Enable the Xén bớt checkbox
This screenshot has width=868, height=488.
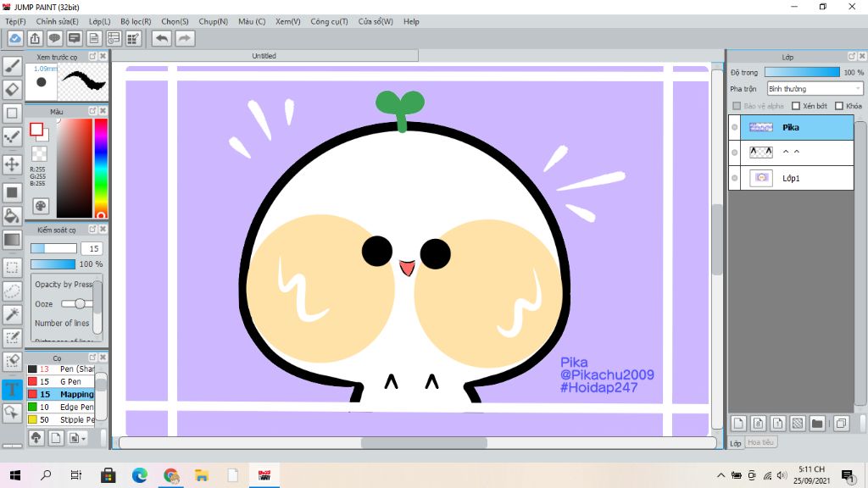click(x=796, y=106)
